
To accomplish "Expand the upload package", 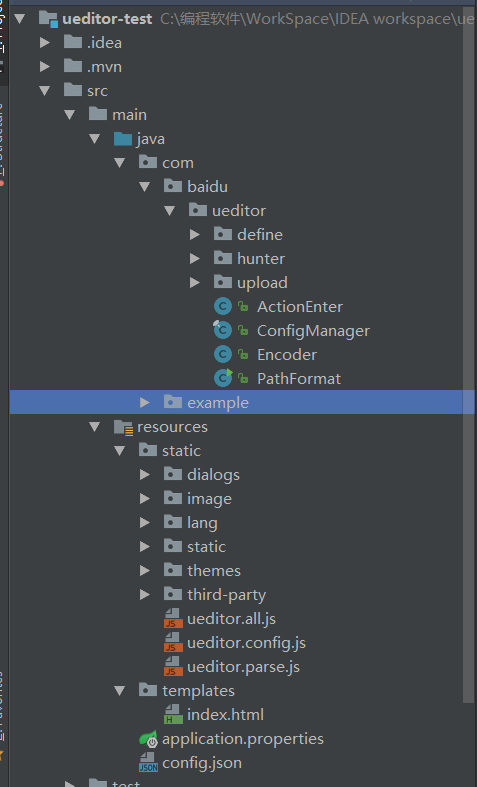I will [195, 283].
